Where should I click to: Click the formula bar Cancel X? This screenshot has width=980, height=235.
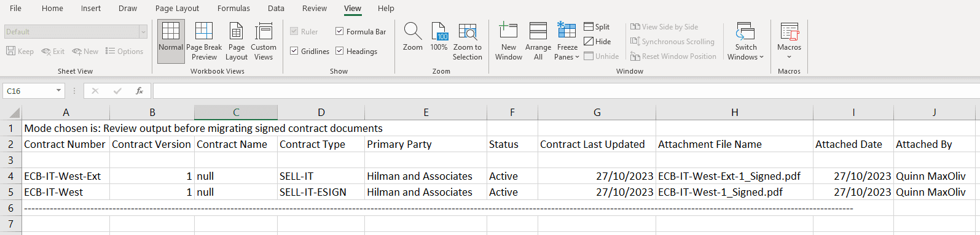click(95, 91)
